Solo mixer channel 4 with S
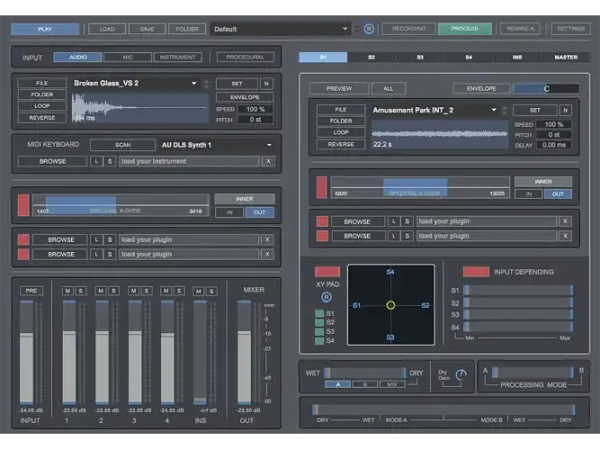600x450 pixels. click(179, 291)
